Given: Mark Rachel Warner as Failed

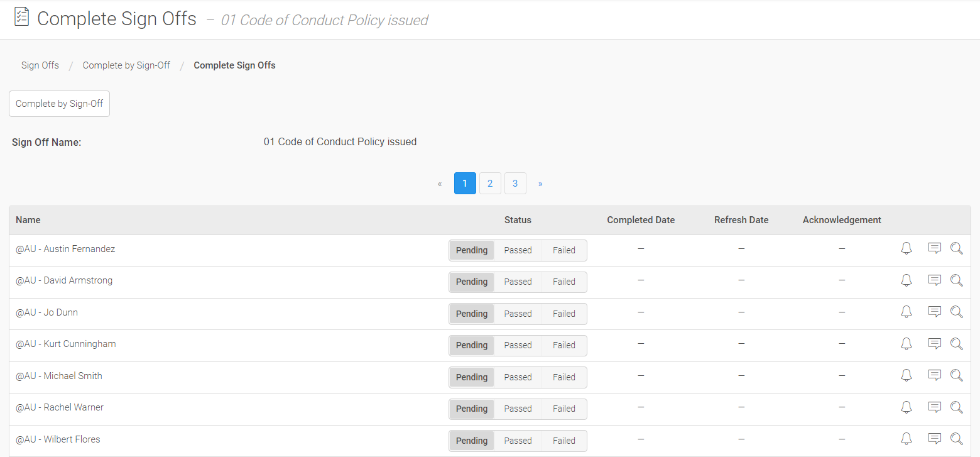Looking at the screenshot, I should point(563,409).
